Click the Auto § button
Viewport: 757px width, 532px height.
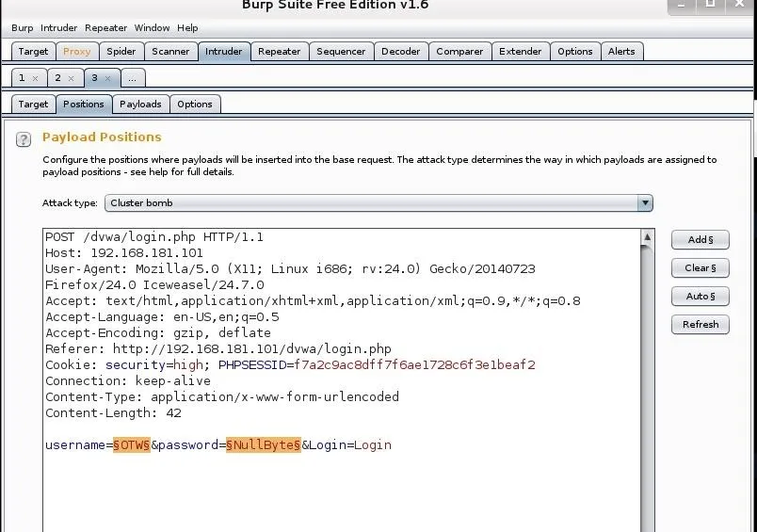700,296
